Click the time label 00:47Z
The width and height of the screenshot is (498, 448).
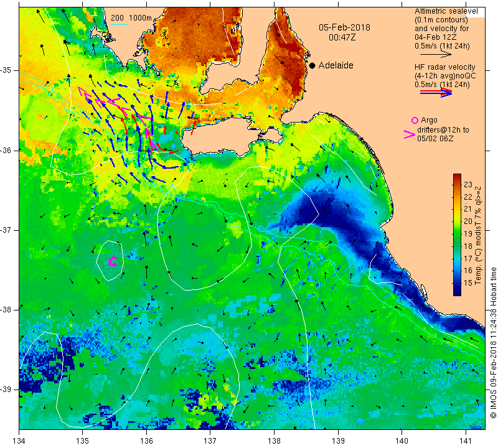click(342, 37)
